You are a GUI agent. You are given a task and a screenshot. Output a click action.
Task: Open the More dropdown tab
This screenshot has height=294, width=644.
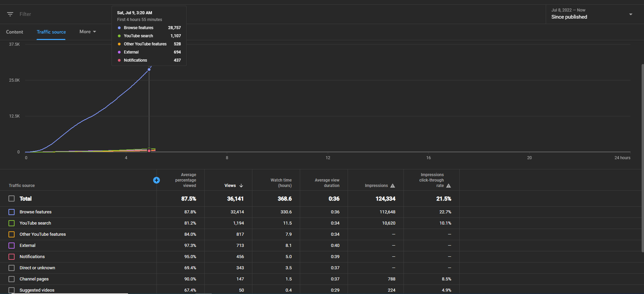coord(88,31)
